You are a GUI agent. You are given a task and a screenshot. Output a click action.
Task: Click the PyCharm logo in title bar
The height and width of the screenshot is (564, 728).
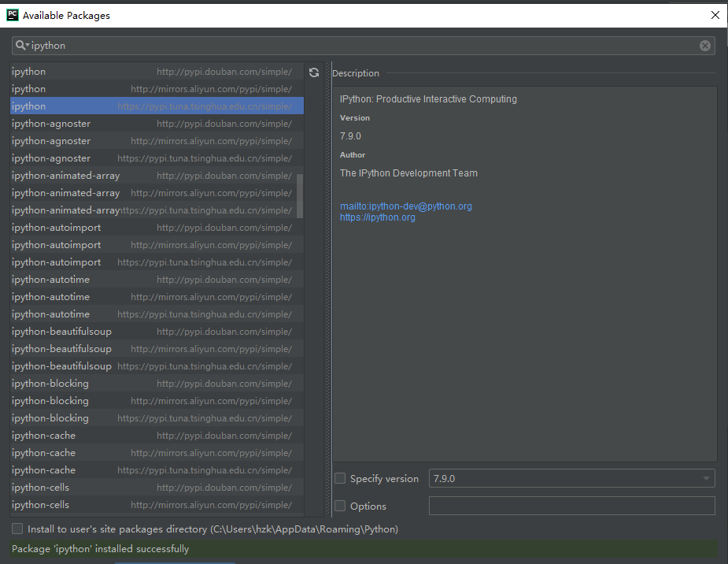click(12, 15)
